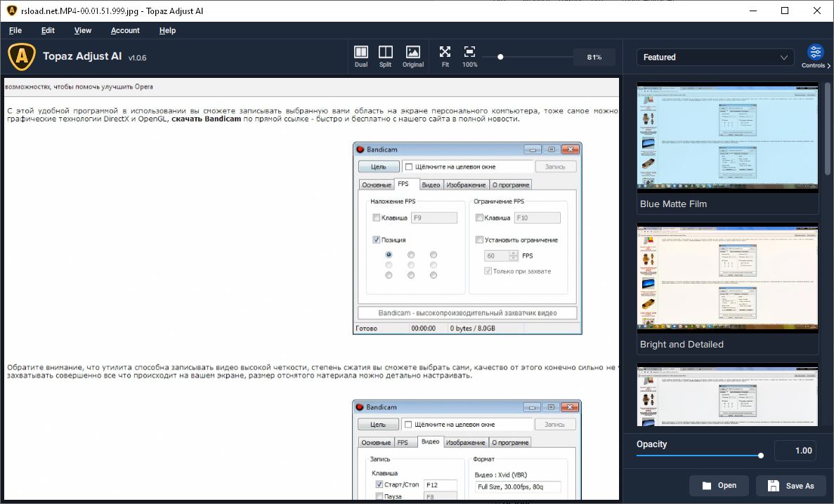Minimize the Topaz Adjust AI window
Viewport: 834px width, 504px height.
[753, 11]
